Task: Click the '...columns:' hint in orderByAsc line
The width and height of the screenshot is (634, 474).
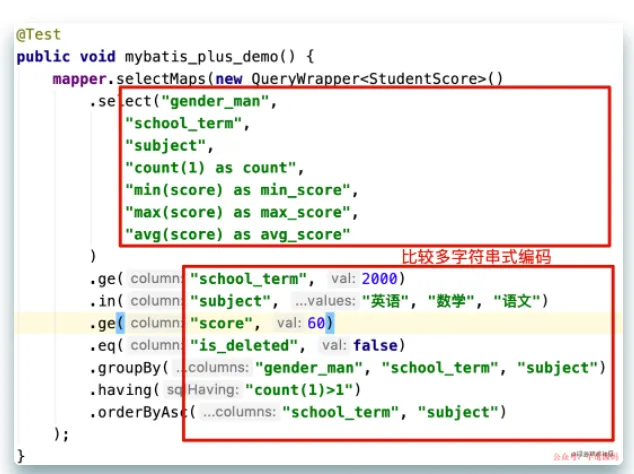Action: [x=239, y=412]
